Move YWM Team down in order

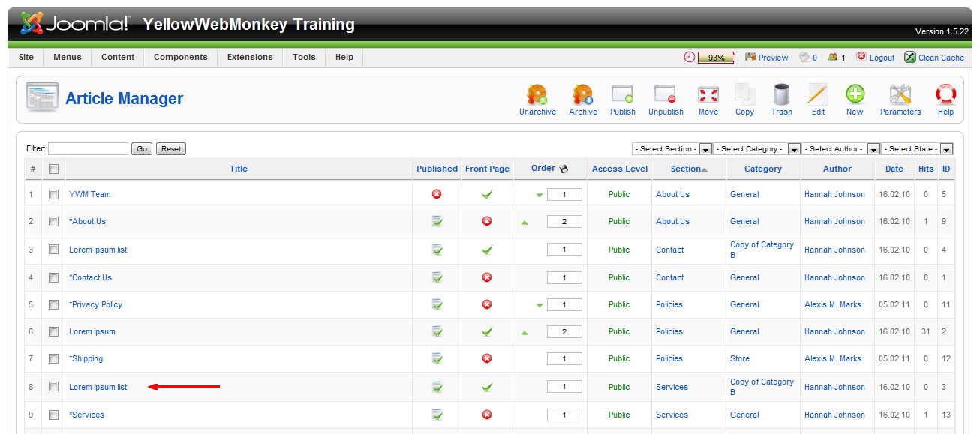point(540,195)
